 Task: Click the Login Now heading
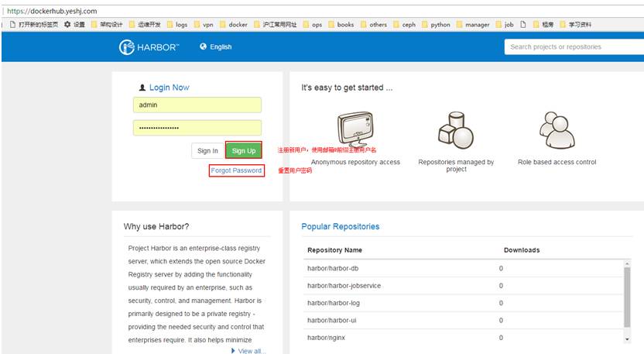pos(170,88)
